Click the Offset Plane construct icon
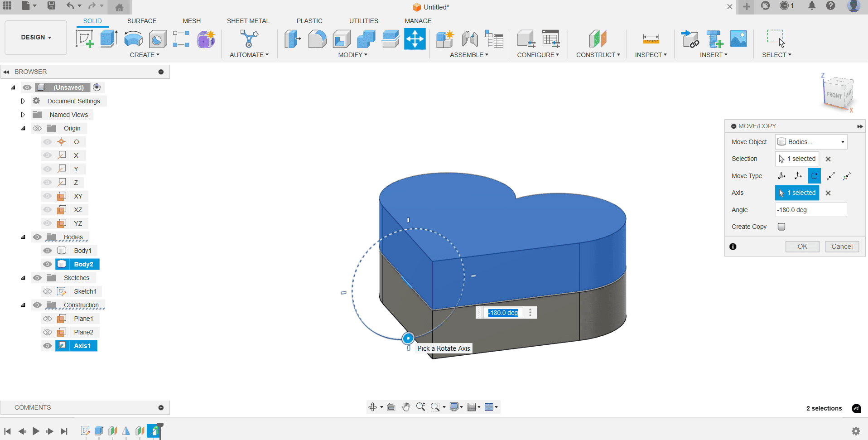This screenshot has height=440, width=868. 598,39
